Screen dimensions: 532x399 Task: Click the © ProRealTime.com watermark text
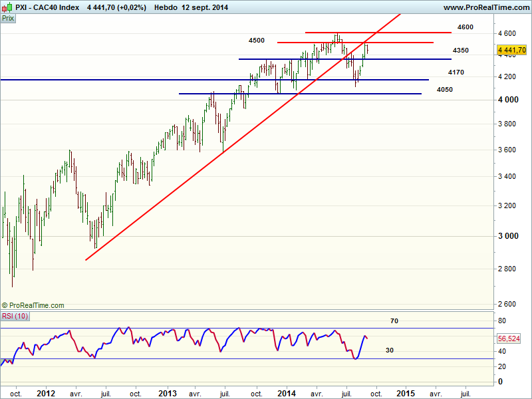point(33,305)
